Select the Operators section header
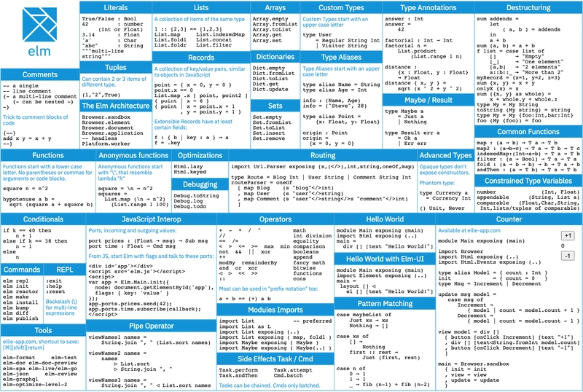 pyautogui.click(x=275, y=219)
